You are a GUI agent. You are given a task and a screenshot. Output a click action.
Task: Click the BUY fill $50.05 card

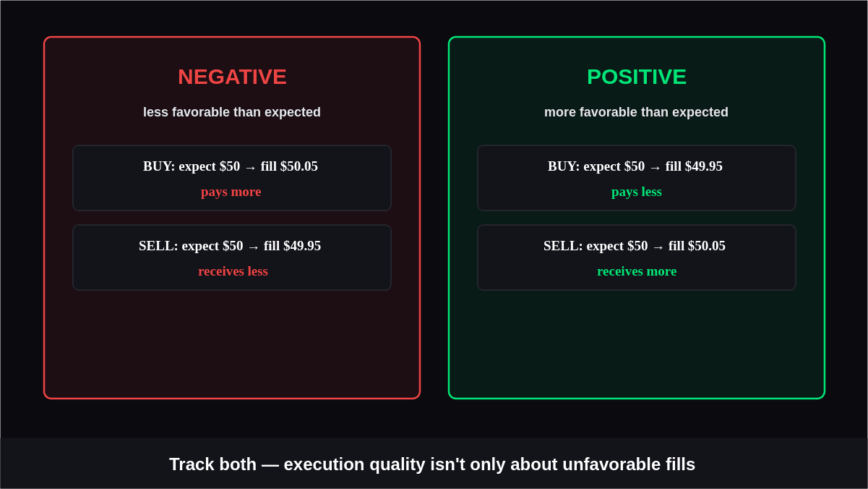(232, 178)
